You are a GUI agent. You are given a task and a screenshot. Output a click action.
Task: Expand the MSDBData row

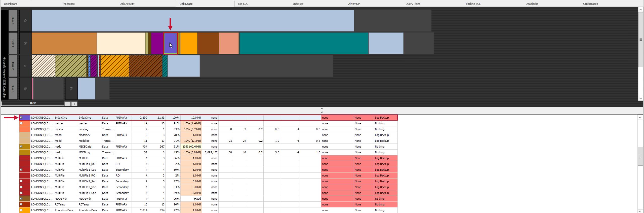point(21,147)
